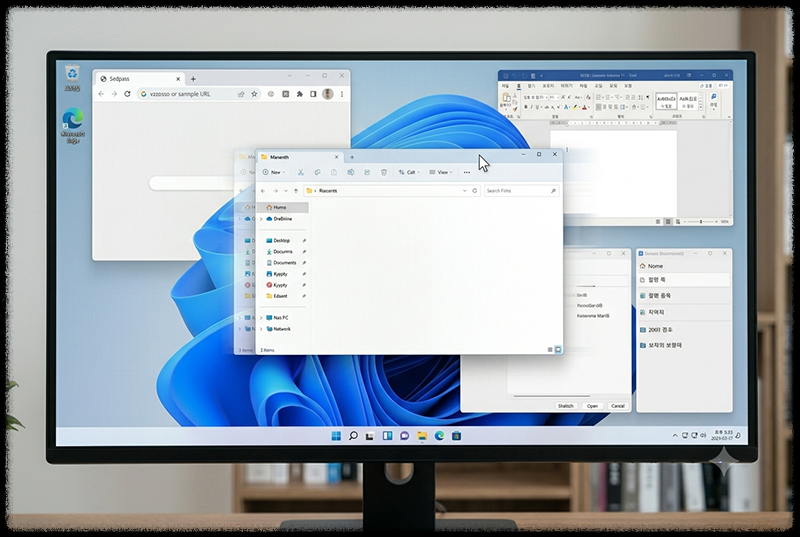The height and width of the screenshot is (537, 800).
Task: Expand the OneDrive node in the sidebar
Action: click(262, 219)
